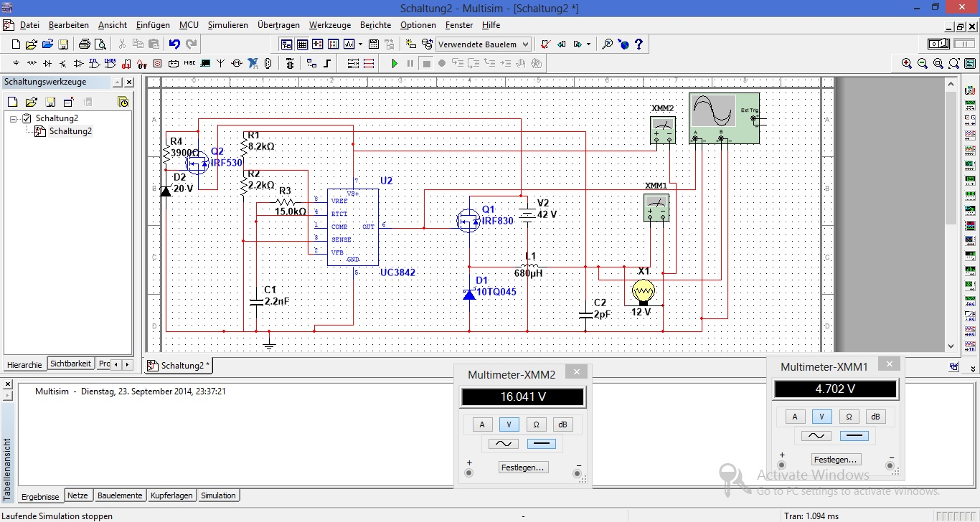The height and width of the screenshot is (522, 980).
Task: Select ohmmeter mode Ω in Multimeter-XMM1
Action: tap(849, 417)
